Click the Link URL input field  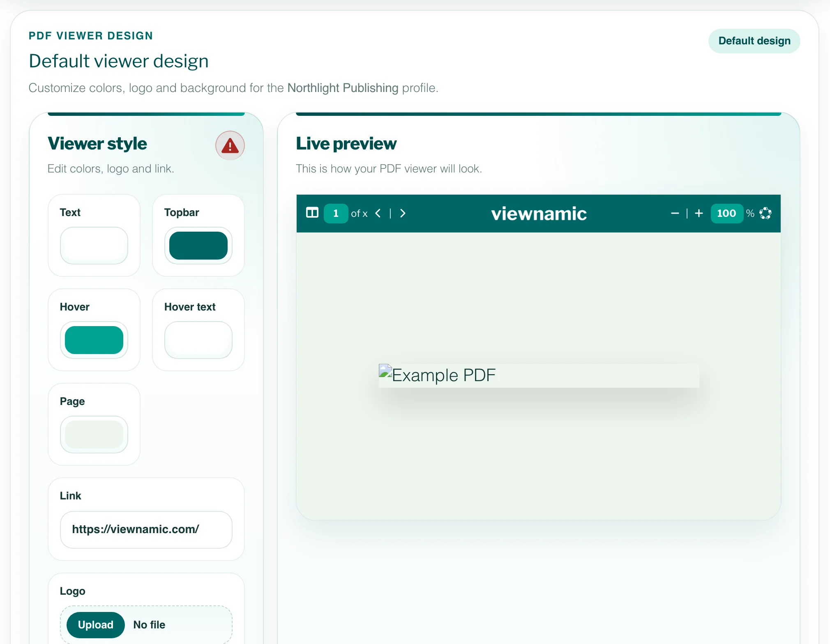pos(146,530)
